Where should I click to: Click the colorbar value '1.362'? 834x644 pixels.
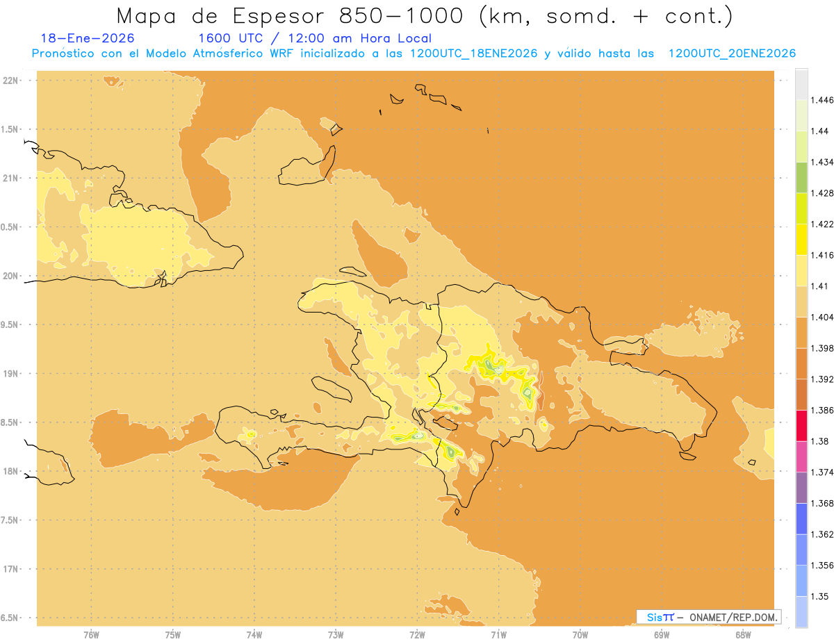pos(822,534)
